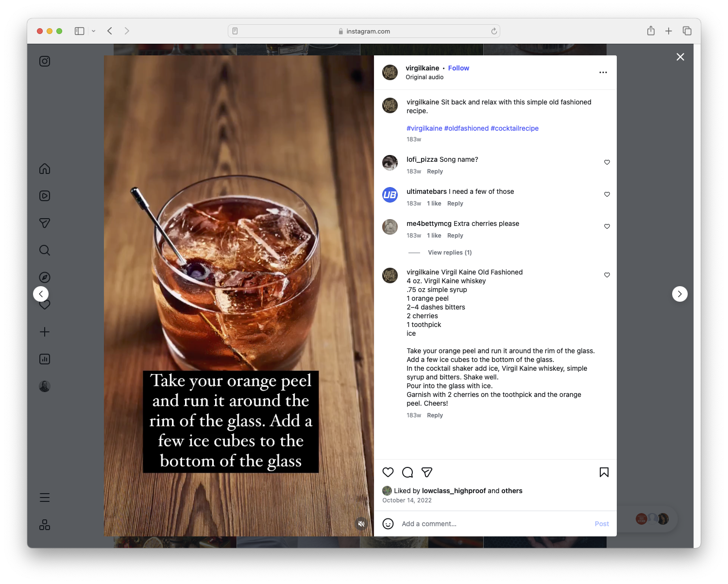The width and height of the screenshot is (728, 584).
Task: Go back using the left chevron arrow
Action: click(41, 293)
